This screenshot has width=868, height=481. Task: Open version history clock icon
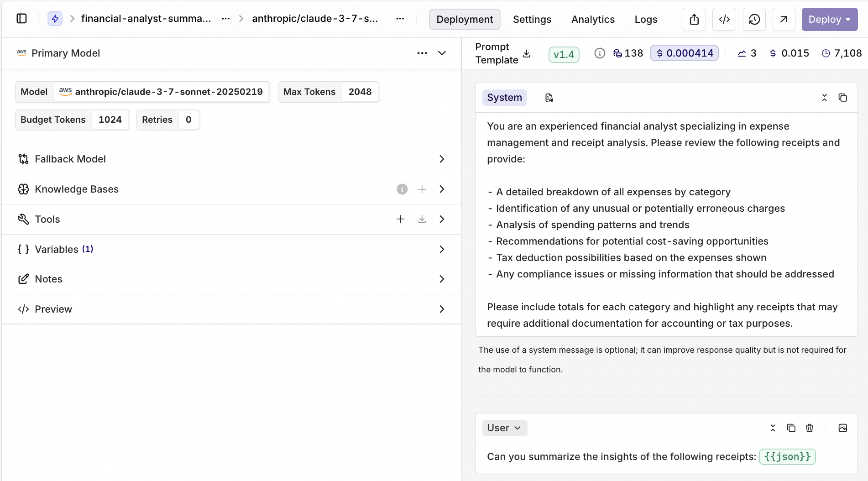pos(754,19)
